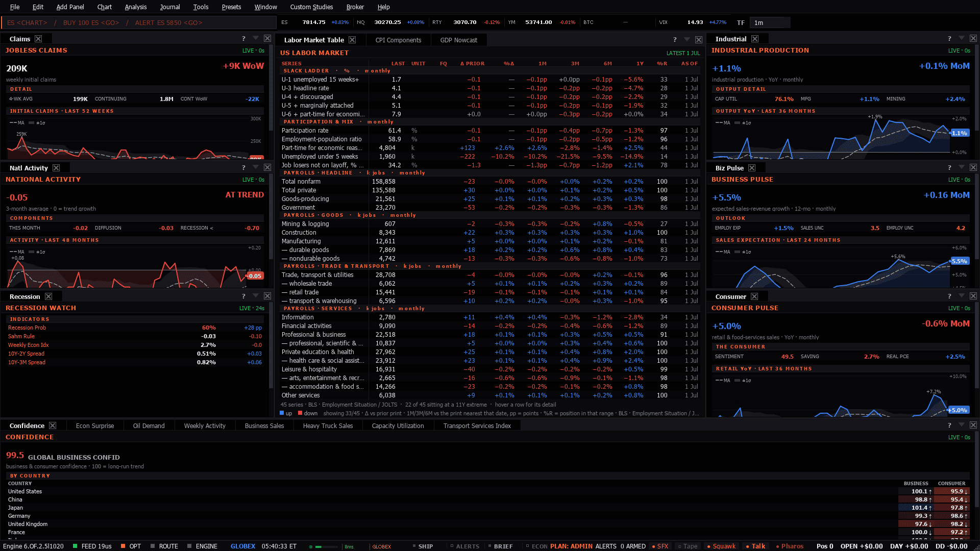Open the Claims panel dropdown arrow menu
Viewport: 980px width, 551px height.
256,39
